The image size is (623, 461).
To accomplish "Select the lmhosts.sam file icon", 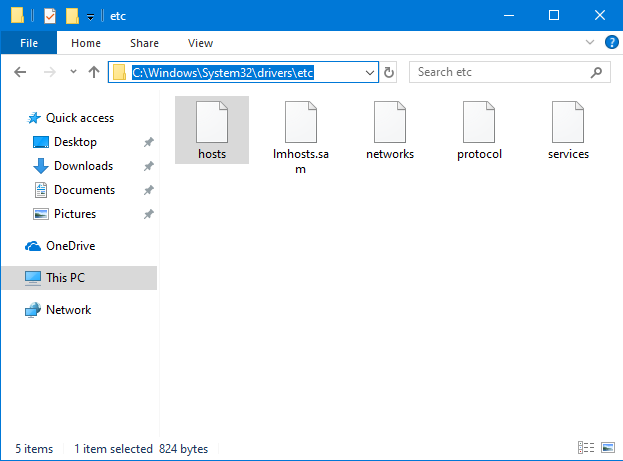I will [x=301, y=124].
